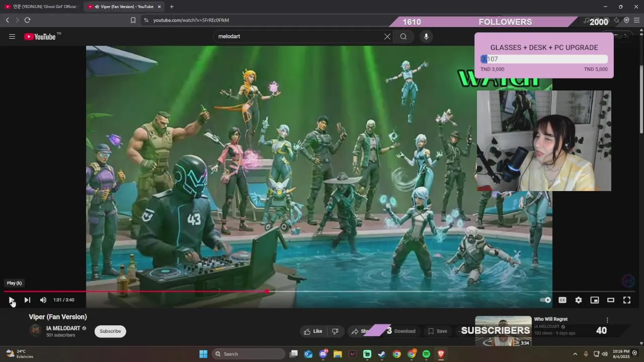Bookmark this page

coord(133,20)
